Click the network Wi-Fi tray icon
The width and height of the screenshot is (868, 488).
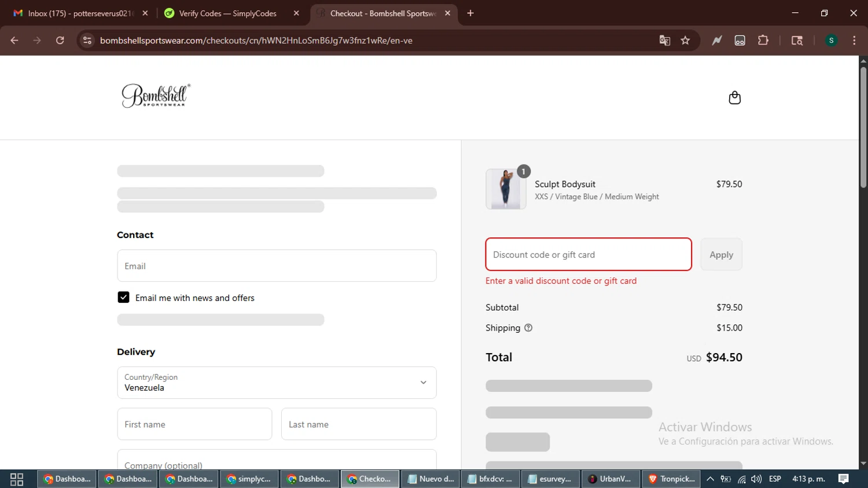tap(741, 479)
